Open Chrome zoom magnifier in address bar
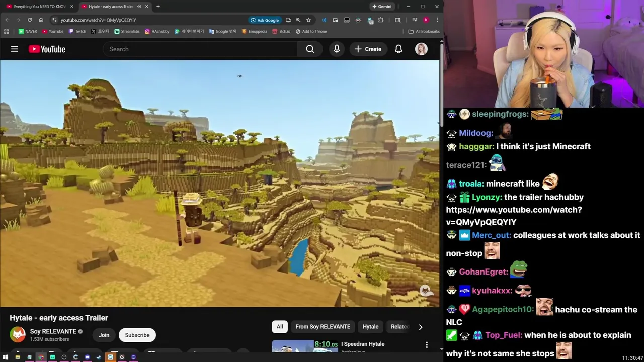 298,20
